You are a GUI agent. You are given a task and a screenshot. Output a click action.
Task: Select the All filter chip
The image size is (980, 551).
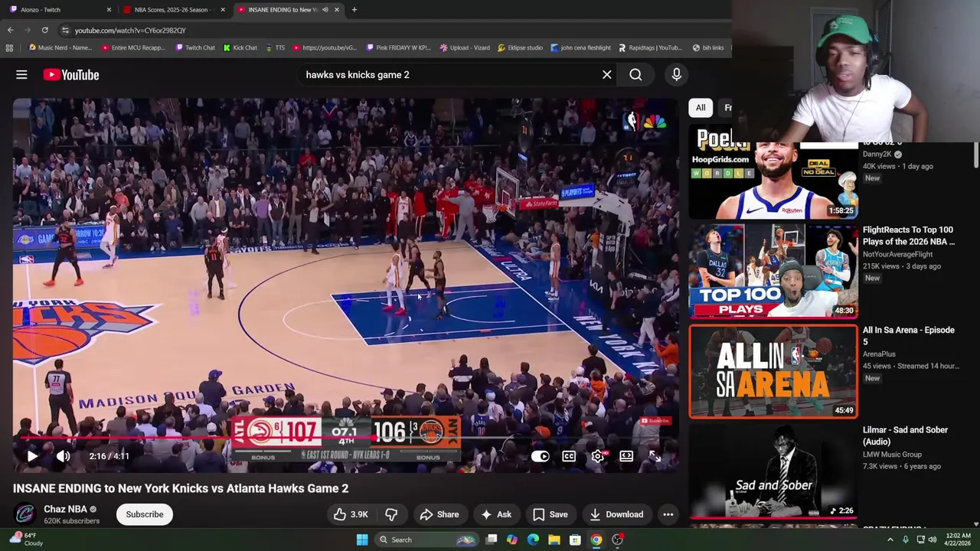(701, 108)
